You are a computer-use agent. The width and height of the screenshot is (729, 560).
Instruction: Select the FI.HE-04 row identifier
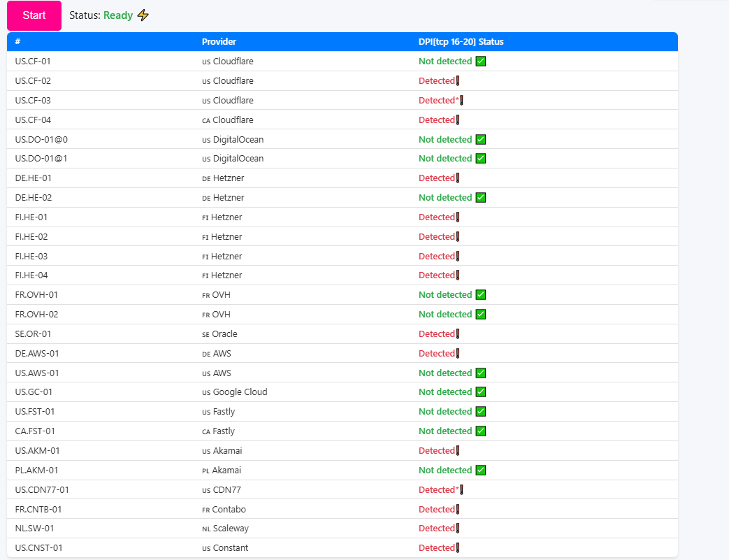pos(31,275)
